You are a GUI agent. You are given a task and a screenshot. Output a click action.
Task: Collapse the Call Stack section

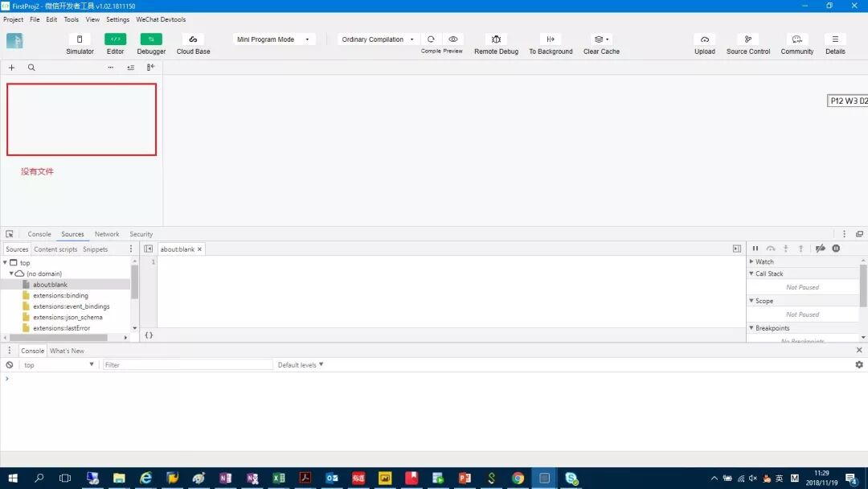click(x=751, y=273)
